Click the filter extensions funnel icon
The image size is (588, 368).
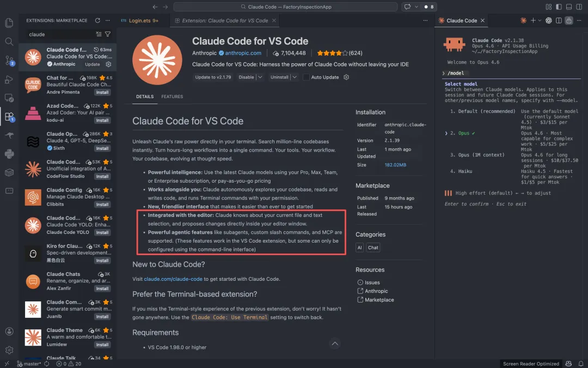click(x=107, y=34)
